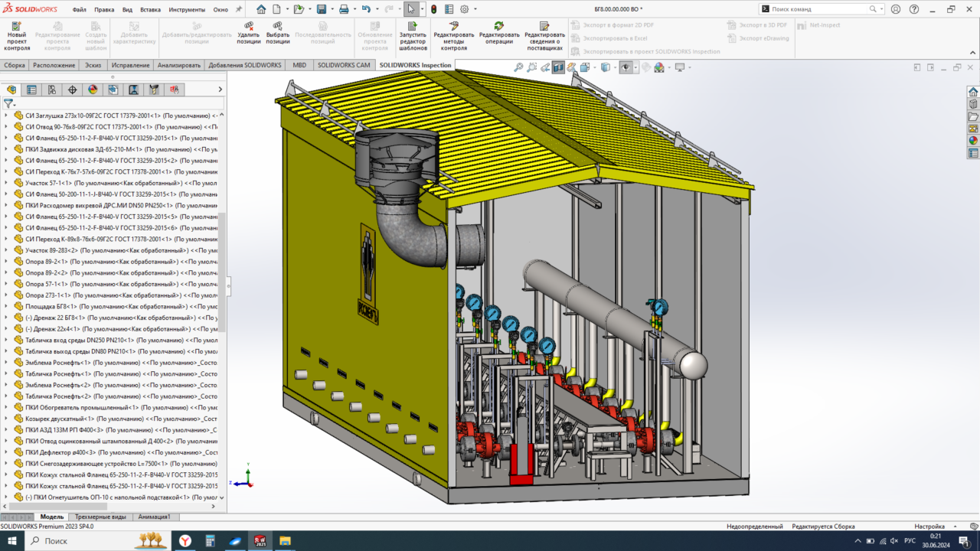Click Редактировать сведения о поставщиках
This screenshot has height=551, width=980.
point(544,36)
